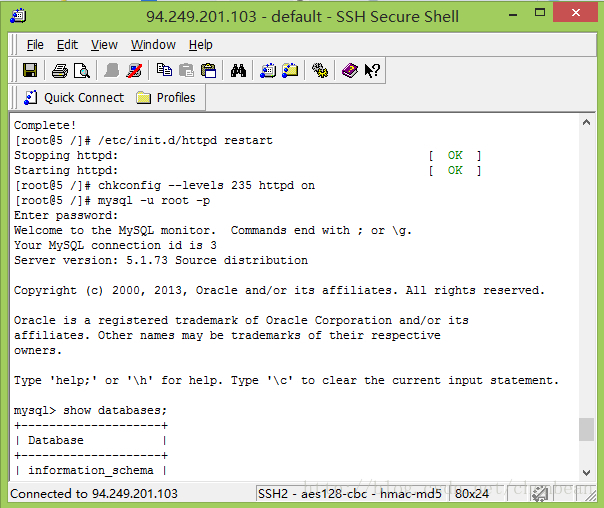Click the greyed Connect toolbar icon
This screenshot has width=604, height=508.
click(x=112, y=70)
